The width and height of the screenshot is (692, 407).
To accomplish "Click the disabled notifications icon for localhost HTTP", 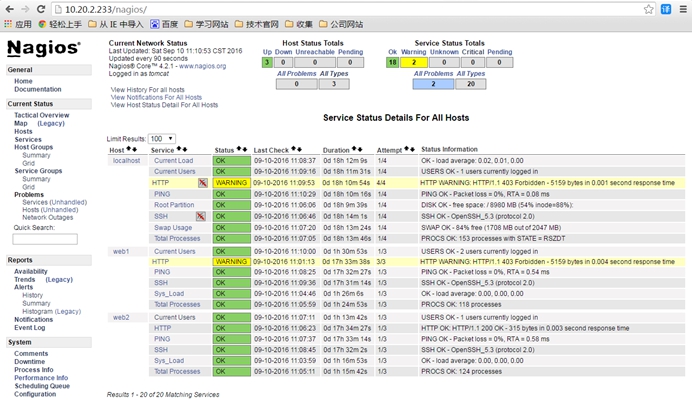I will [203, 183].
